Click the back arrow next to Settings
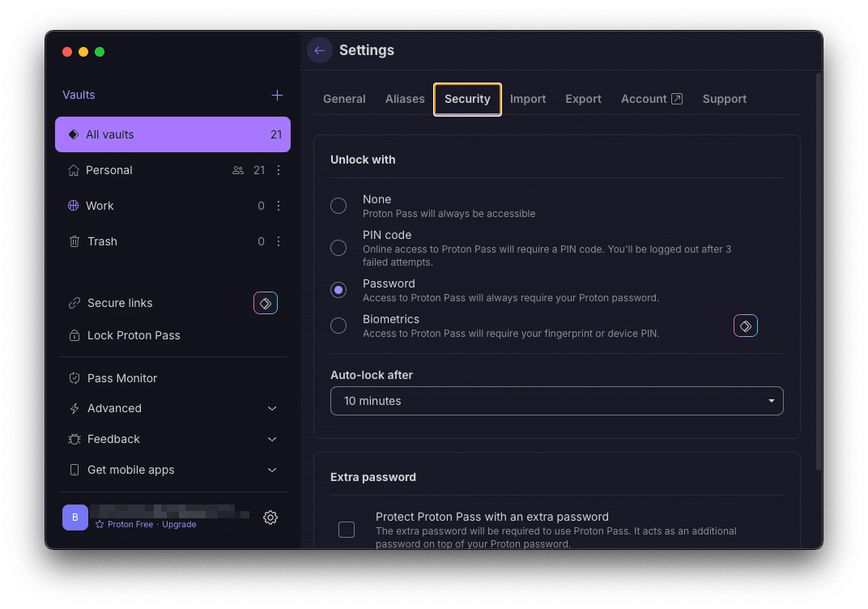 pyautogui.click(x=320, y=50)
